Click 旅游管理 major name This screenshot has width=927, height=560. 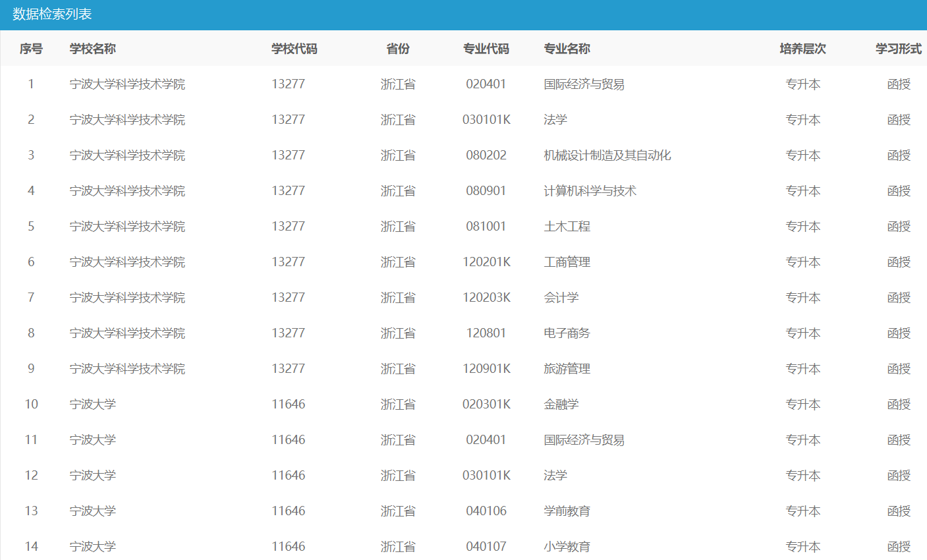(x=567, y=369)
